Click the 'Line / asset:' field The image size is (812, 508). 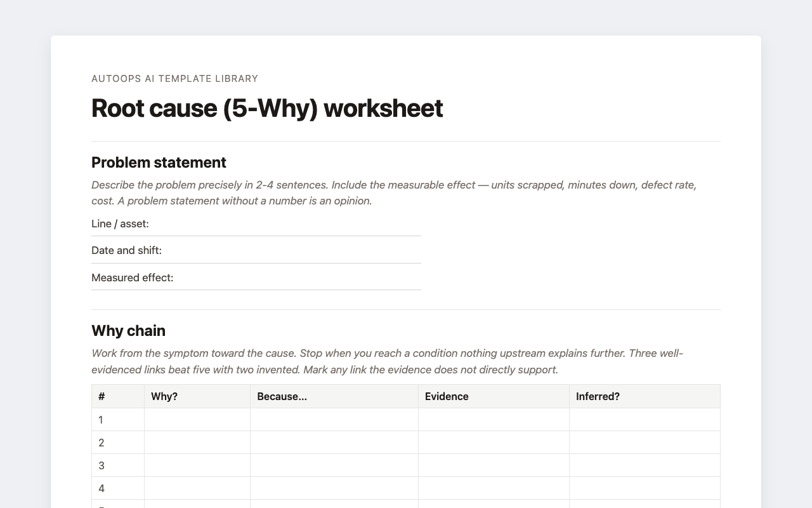[256, 224]
